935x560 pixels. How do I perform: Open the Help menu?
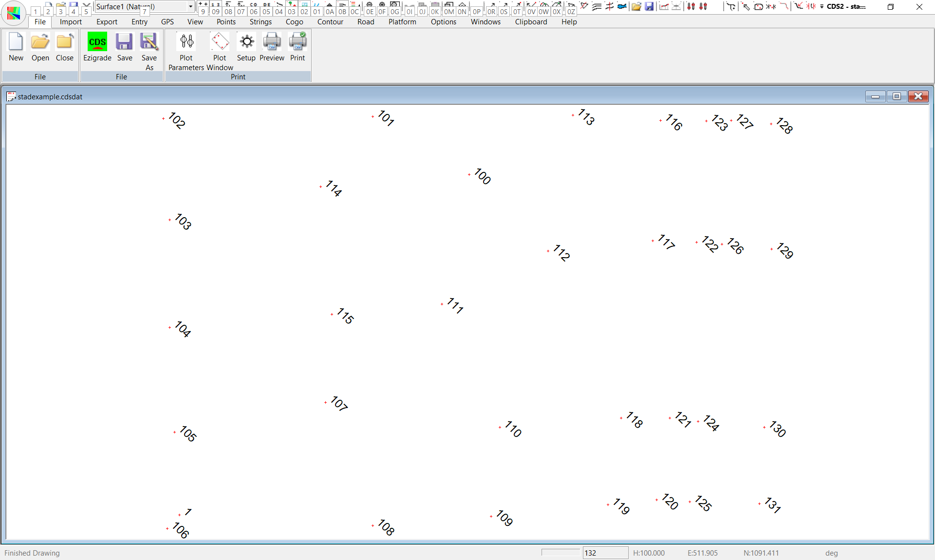569,22
